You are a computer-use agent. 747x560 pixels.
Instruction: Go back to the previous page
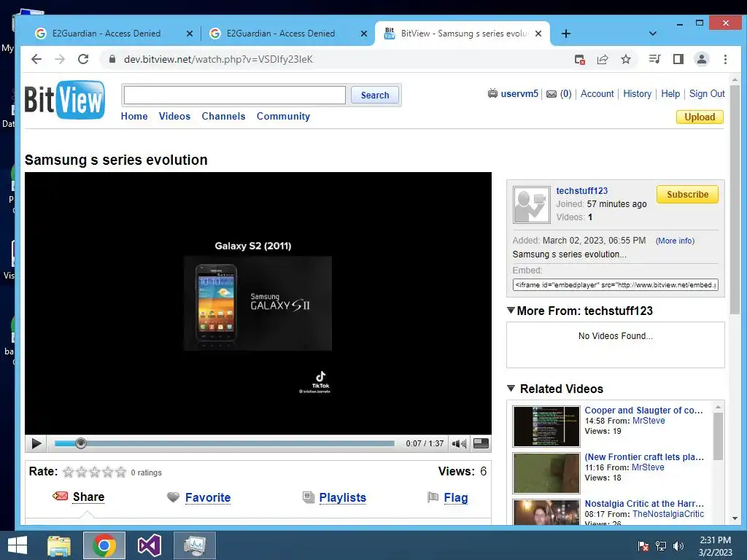36,59
